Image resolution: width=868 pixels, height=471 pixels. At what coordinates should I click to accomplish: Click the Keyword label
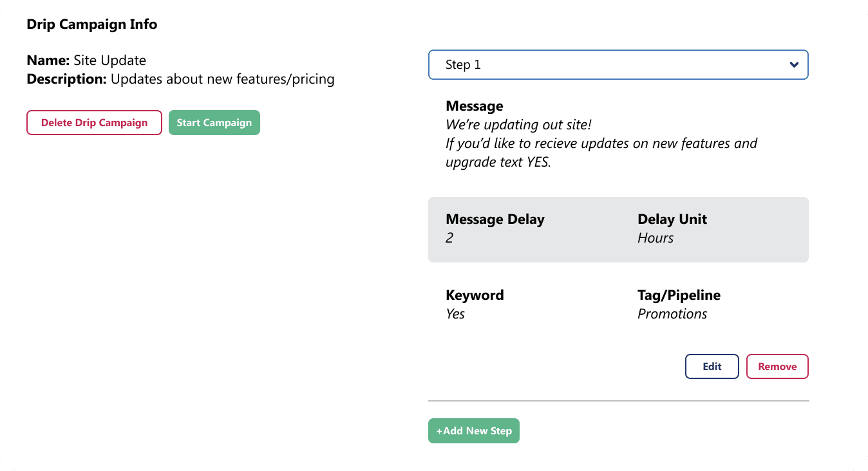[475, 295]
